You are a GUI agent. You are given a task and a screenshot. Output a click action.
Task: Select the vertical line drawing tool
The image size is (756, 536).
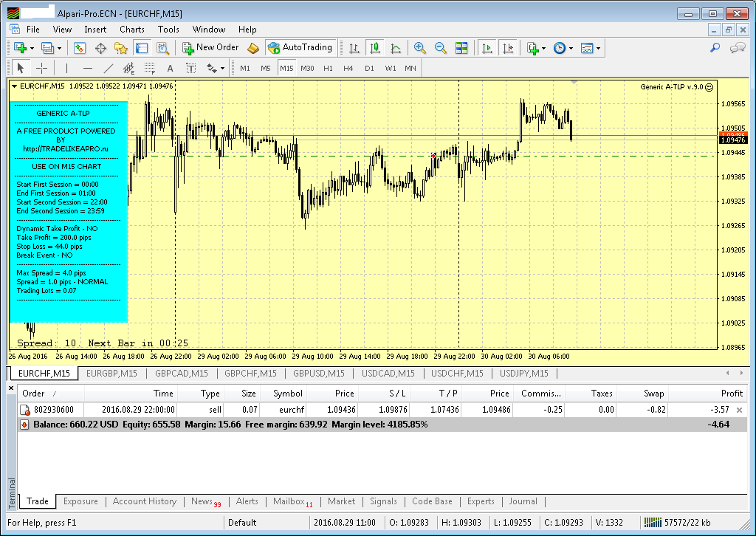coord(66,68)
